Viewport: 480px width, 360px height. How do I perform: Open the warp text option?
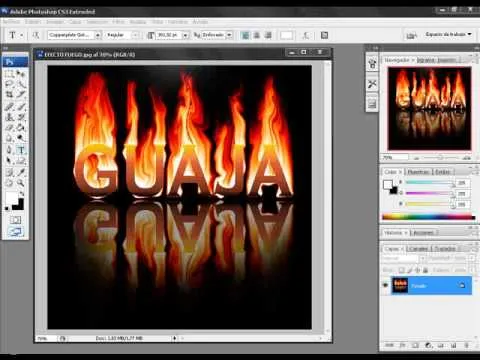(x=306, y=35)
